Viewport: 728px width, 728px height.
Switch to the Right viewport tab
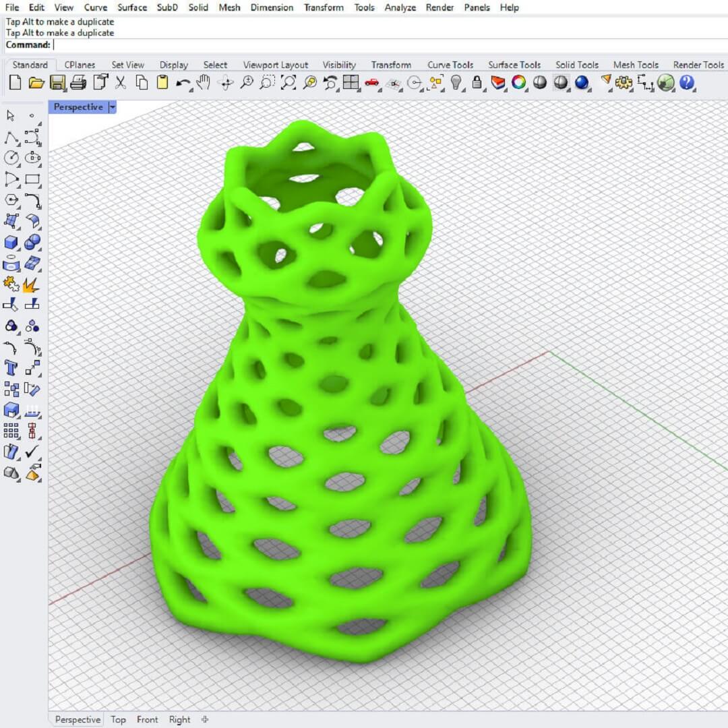coord(180,720)
